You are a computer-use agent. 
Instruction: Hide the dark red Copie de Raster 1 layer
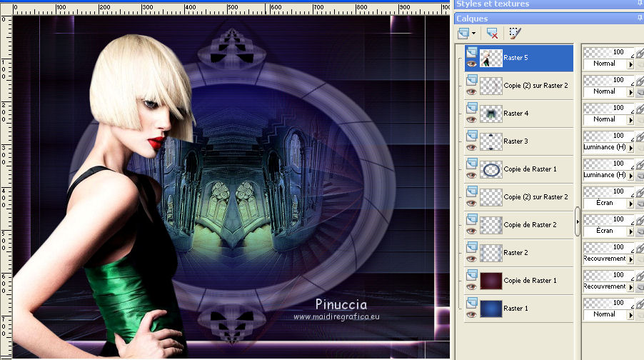point(471,286)
